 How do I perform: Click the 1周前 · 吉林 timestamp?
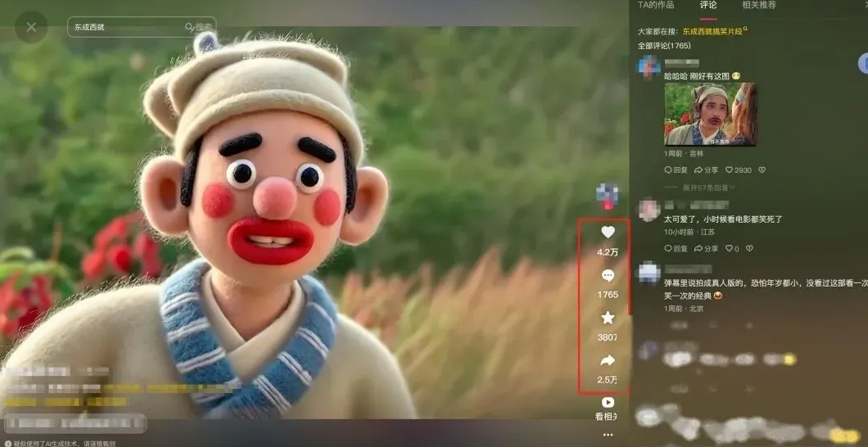pos(683,154)
